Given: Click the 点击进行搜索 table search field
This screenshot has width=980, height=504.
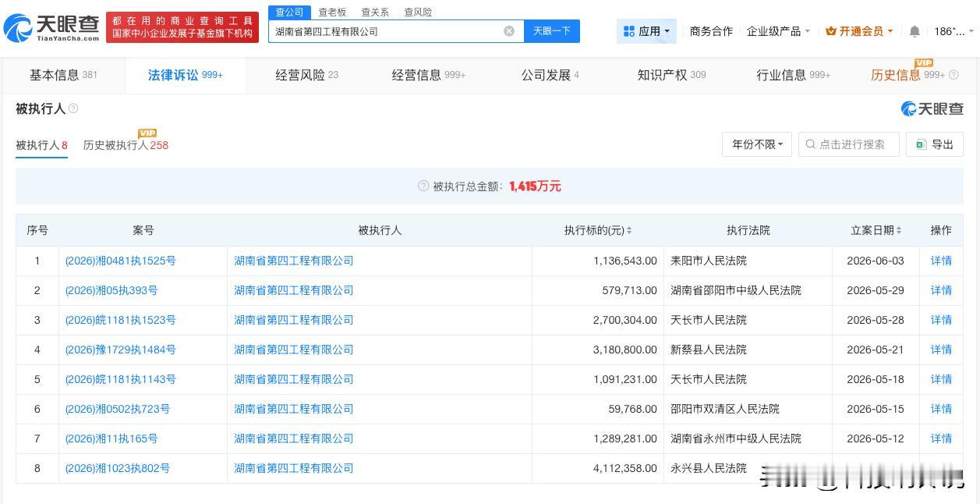Looking at the screenshot, I should 849,144.
